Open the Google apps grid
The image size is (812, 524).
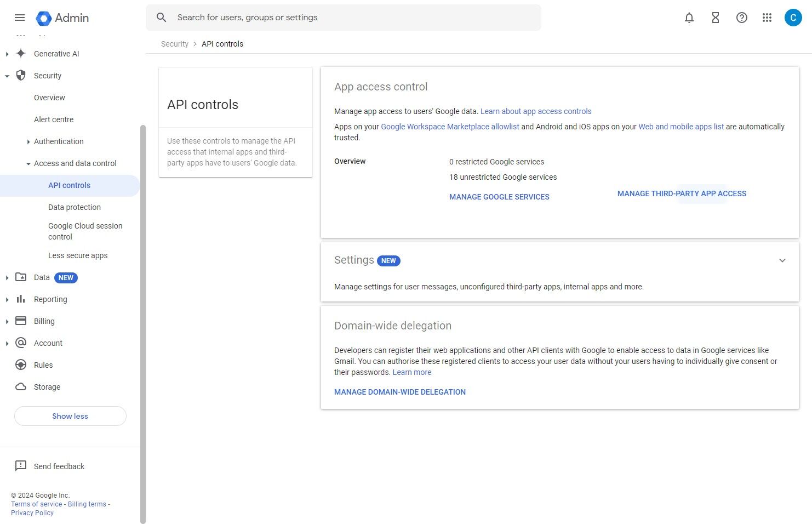767,18
